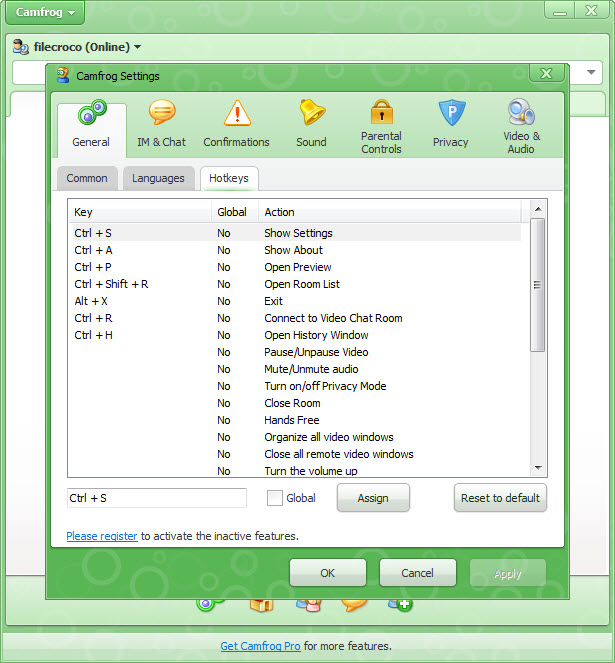Select the Hands Free row
The width and height of the screenshot is (615, 663).
[x=295, y=420]
